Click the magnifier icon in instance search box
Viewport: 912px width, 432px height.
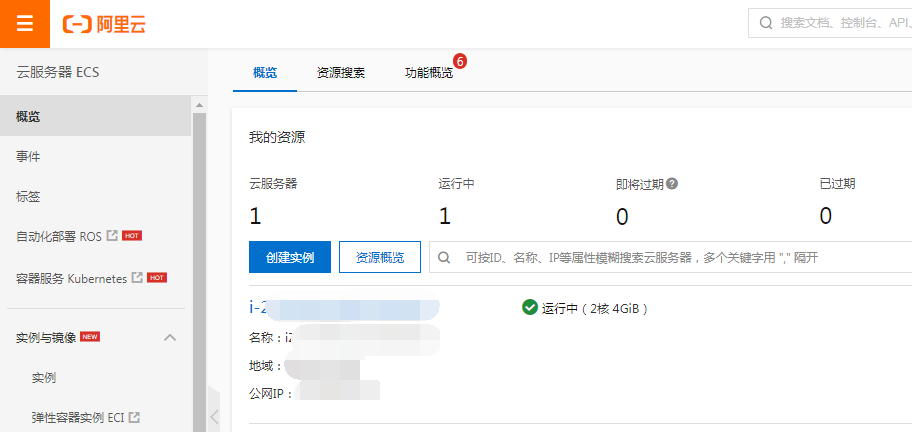coord(444,257)
